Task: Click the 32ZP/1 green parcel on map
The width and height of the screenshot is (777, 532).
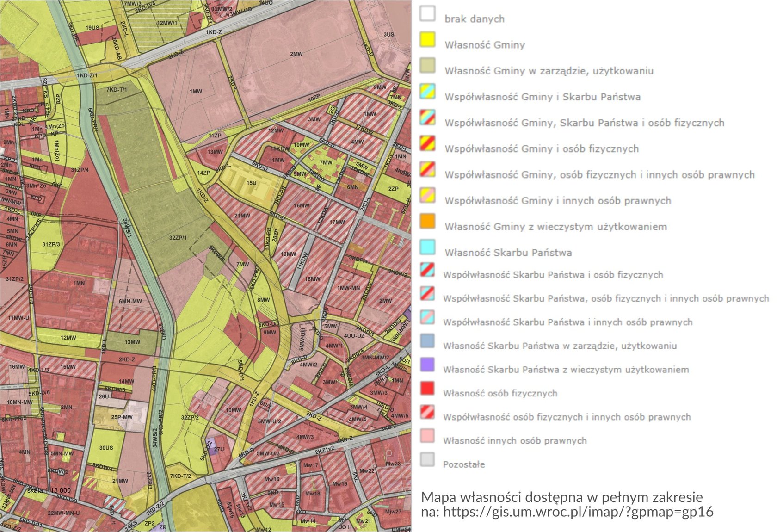Action: pos(178,238)
